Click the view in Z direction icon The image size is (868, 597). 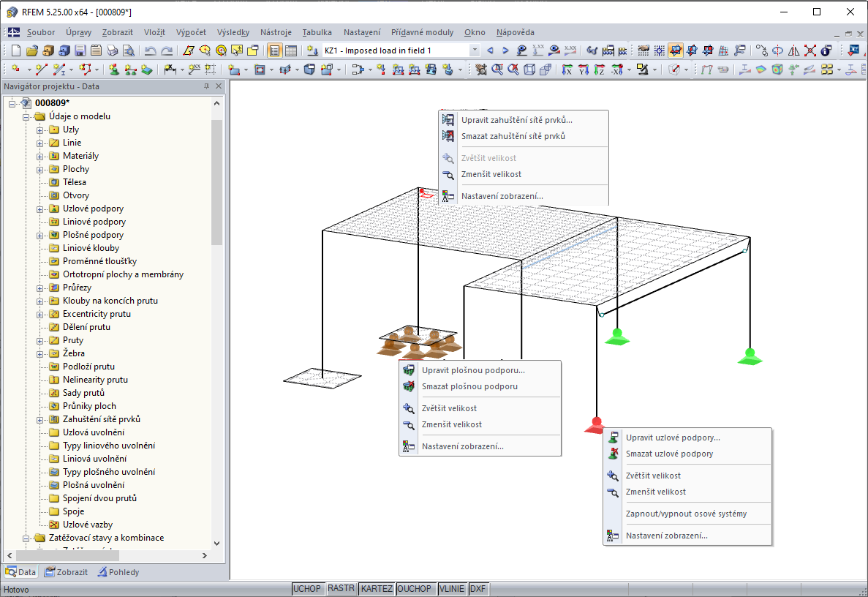[600, 70]
